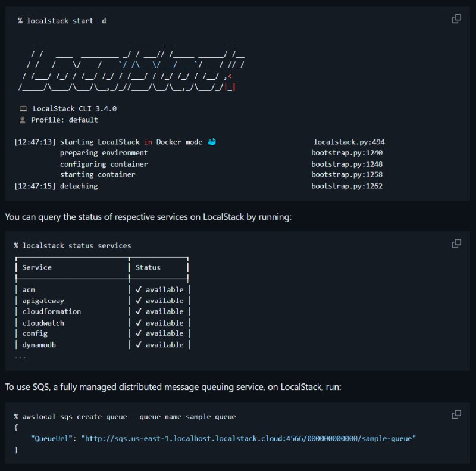Open the sample-queue QueueUrl link
The width and height of the screenshot is (476, 471).
[x=248, y=438]
